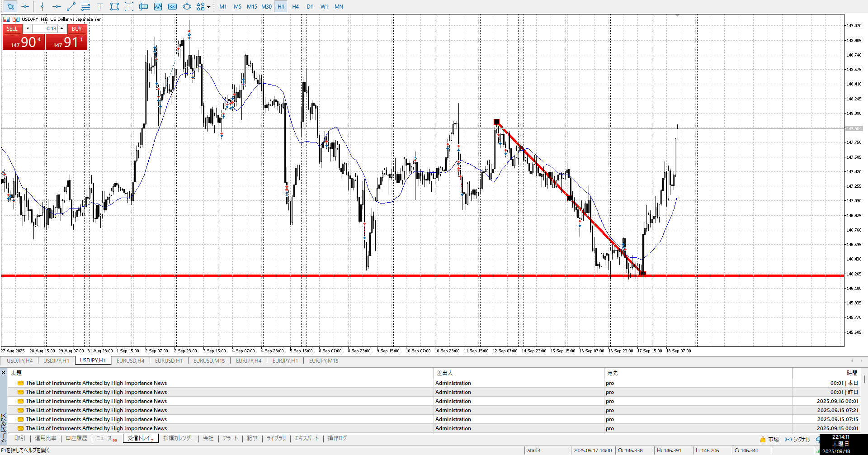Open the 口座履歴 toolbox tab
868x455 pixels.
(x=76, y=438)
